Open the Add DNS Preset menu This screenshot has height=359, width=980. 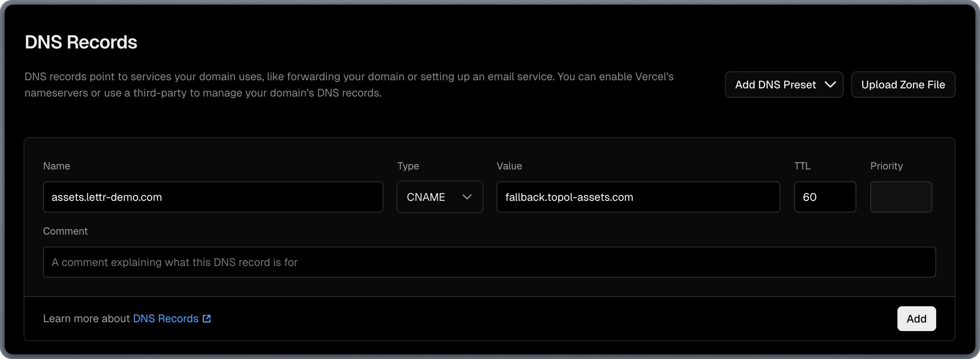783,85
